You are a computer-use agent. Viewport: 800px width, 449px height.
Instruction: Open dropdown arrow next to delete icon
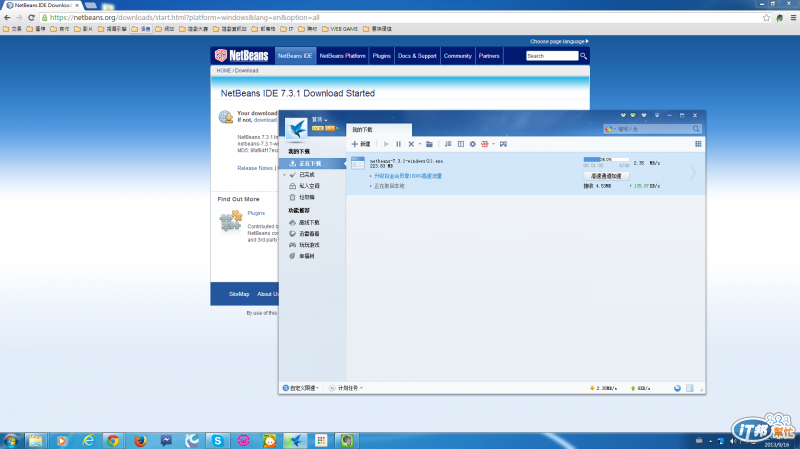pyautogui.click(x=419, y=144)
